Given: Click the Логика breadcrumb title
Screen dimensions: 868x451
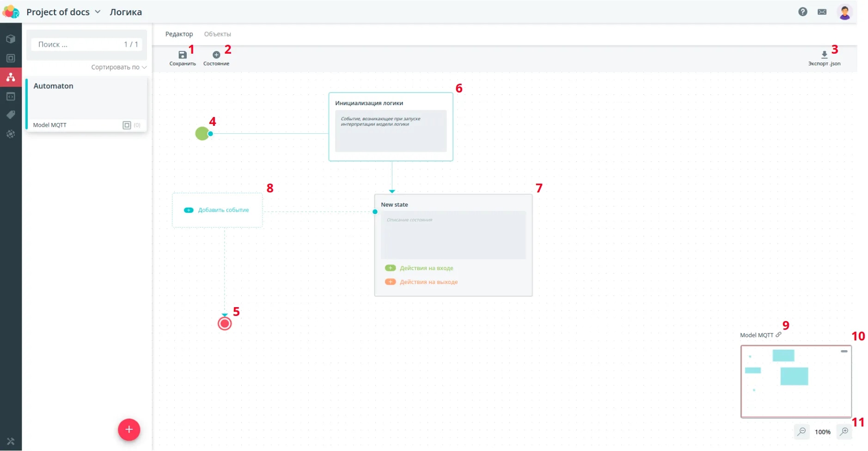Looking at the screenshot, I should (x=126, y=12).
